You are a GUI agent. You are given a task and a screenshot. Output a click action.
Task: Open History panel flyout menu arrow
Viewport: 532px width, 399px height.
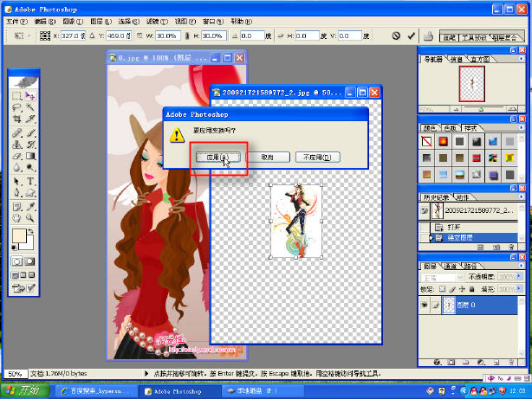[521, 196]
